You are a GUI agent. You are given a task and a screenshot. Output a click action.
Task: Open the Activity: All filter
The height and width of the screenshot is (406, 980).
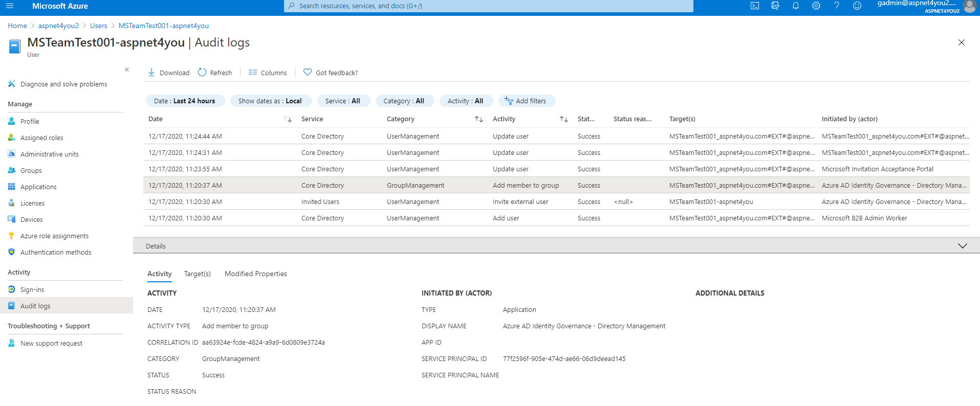click(466, 101)
